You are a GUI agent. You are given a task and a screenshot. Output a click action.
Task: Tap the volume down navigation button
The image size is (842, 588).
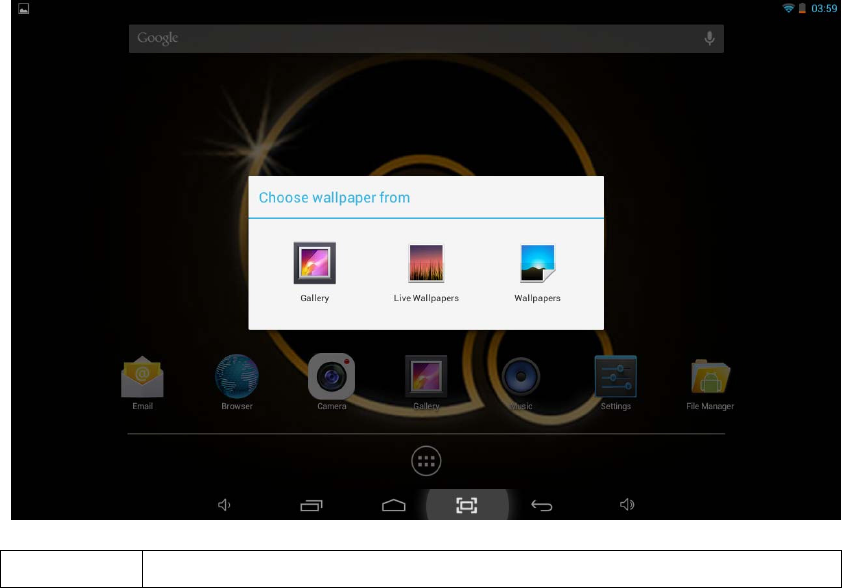click(224, 505)
